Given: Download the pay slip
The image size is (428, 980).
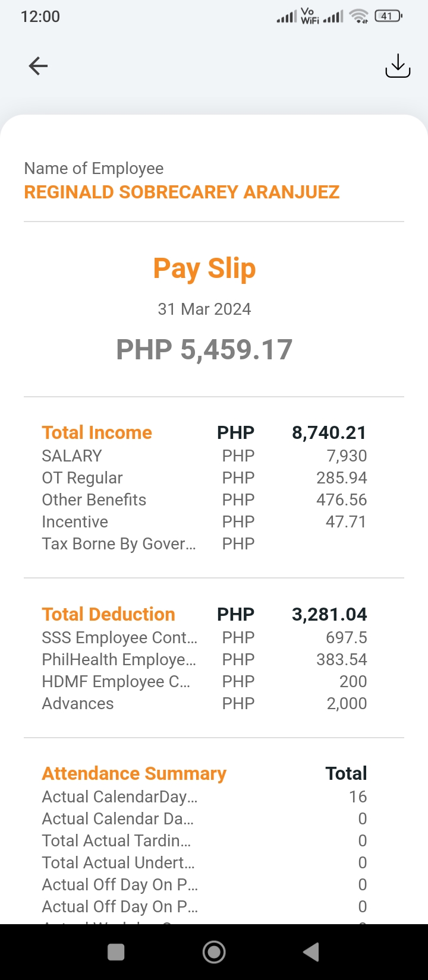Looking at the screenshot, I should pyautogui.click(x=398, y=66).
